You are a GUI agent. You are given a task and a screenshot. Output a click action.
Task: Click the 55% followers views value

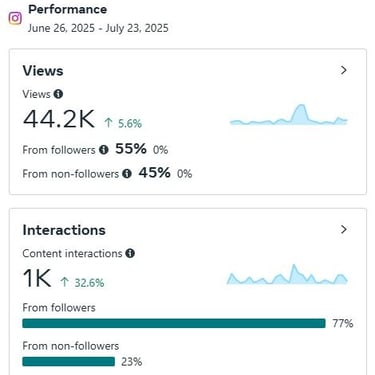[131, 149]
